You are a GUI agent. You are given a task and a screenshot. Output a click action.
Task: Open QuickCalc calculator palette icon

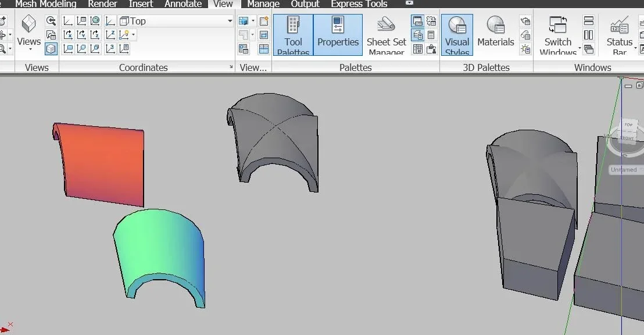431,35
